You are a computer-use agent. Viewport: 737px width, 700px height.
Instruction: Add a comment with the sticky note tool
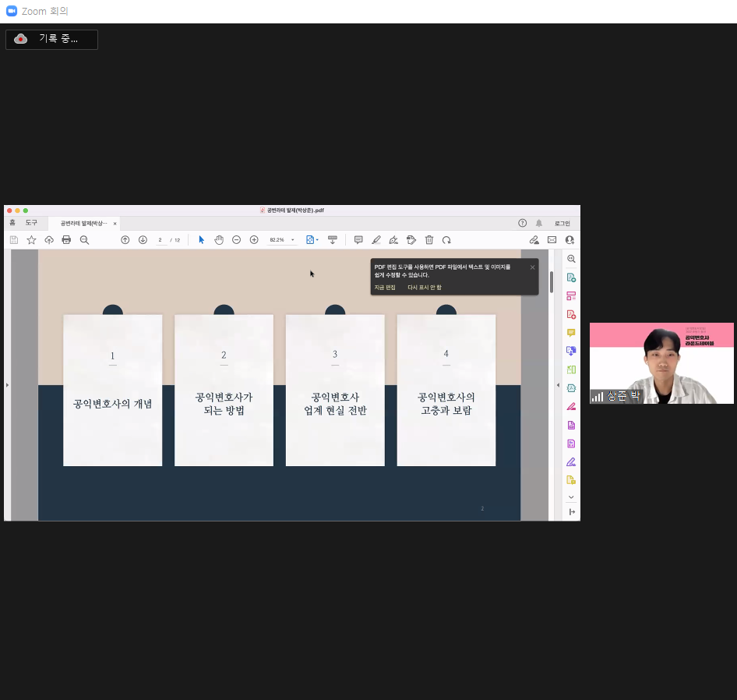358,240
